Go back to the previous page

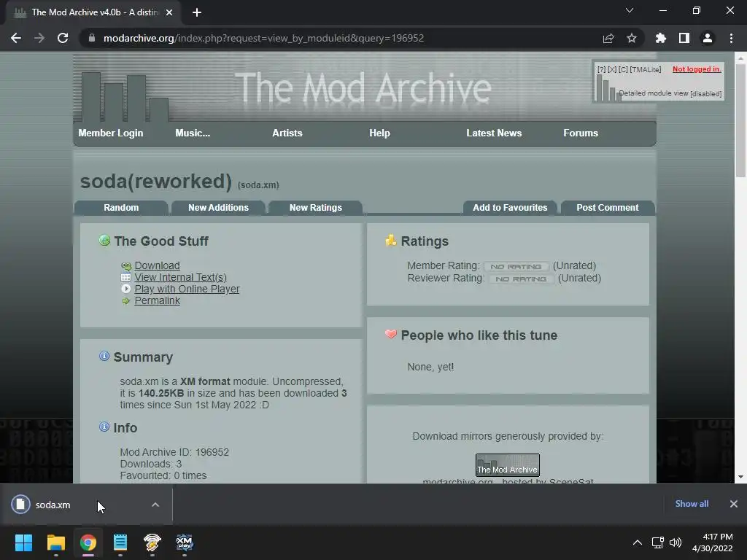pyautogui.click(x=16, y=38)
